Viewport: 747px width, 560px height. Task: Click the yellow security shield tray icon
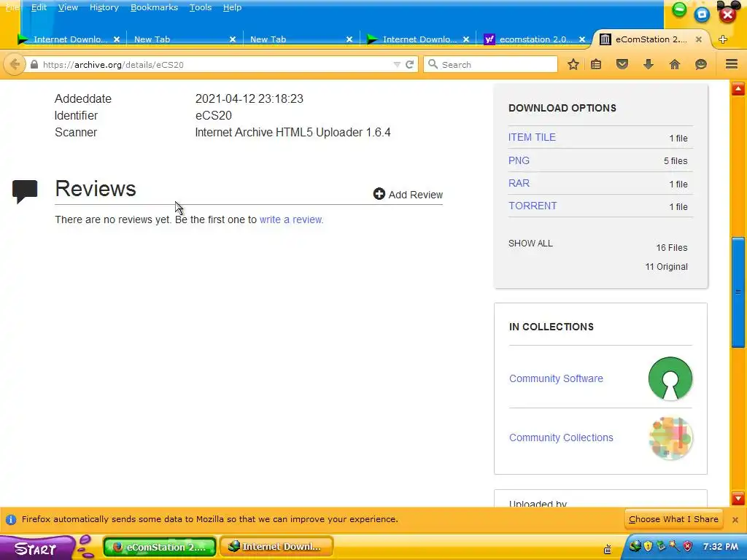[648, 545]
